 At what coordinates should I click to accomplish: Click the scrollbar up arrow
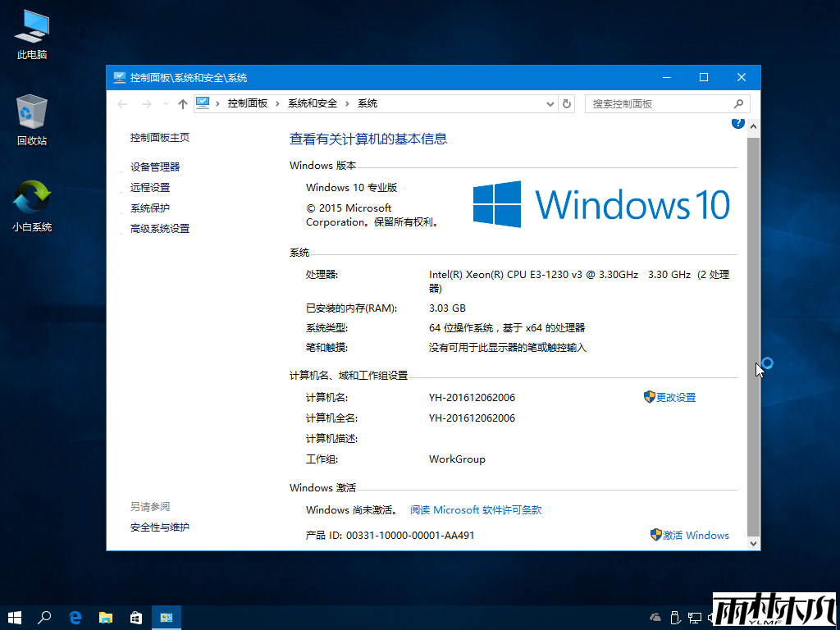point(753,127)
